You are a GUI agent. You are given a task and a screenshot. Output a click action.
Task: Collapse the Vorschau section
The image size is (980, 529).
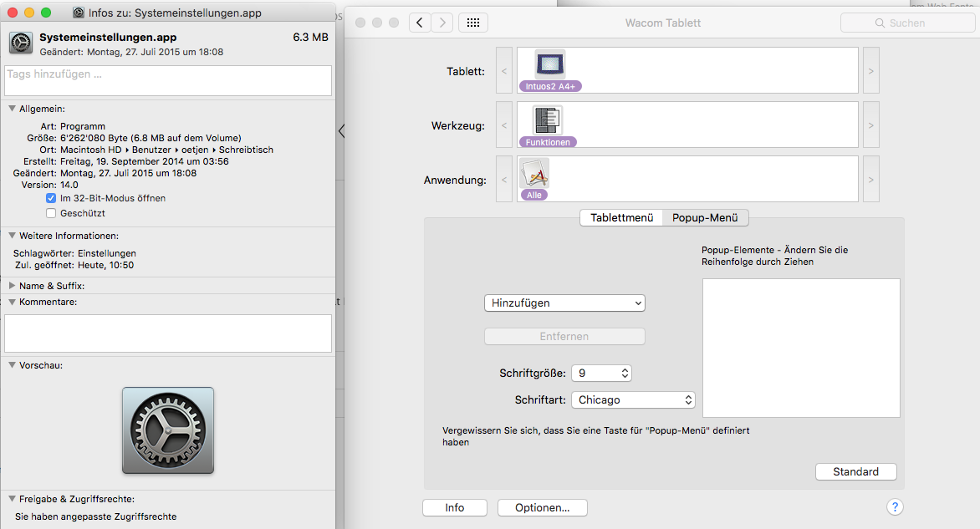[x=12, y=364]
